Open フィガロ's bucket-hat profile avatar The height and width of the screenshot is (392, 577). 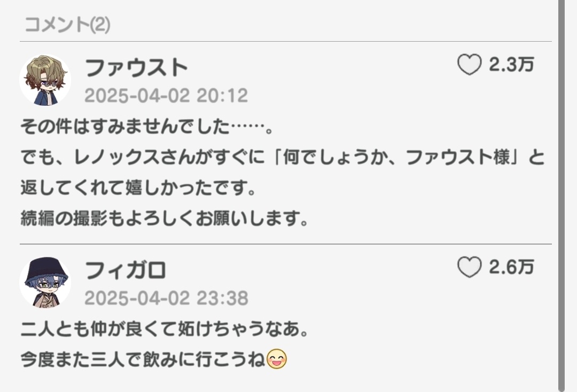click(45, 283)
